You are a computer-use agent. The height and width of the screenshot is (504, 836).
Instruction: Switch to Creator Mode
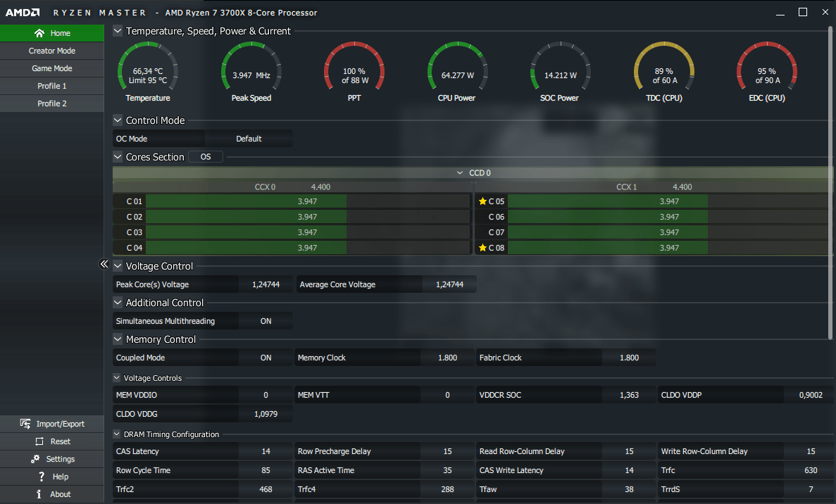tap(51, 51)
